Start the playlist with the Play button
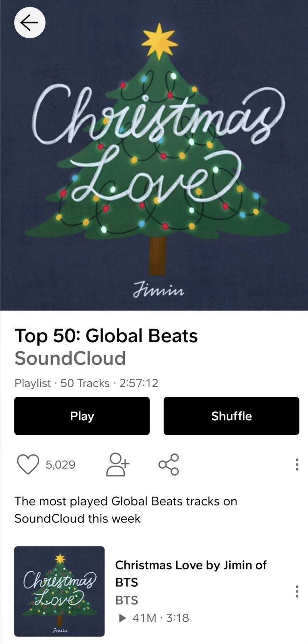Screen dimensions: 308x644 (x=82, y=416)
